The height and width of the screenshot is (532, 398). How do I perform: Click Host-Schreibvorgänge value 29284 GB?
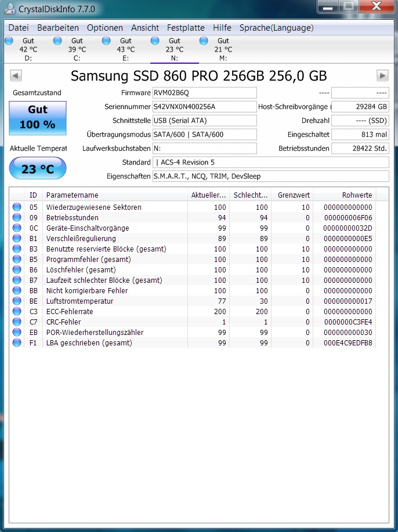coord(360,107)
